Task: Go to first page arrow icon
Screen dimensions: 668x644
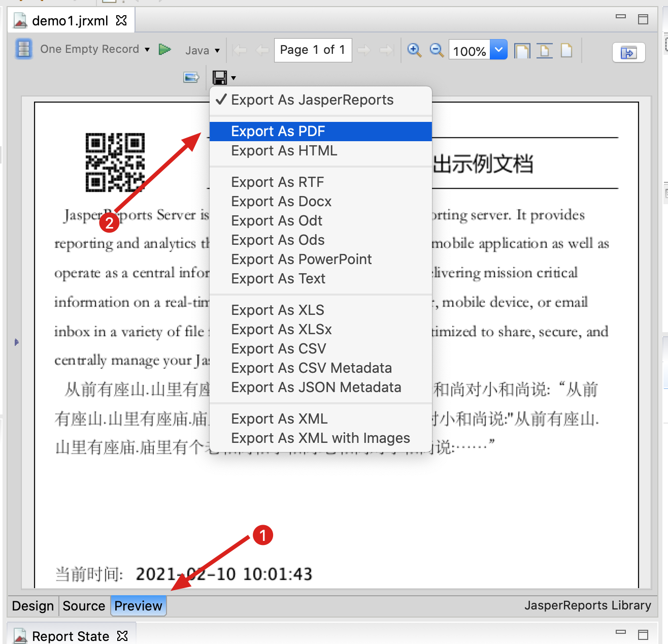Action: coord(240,50)
